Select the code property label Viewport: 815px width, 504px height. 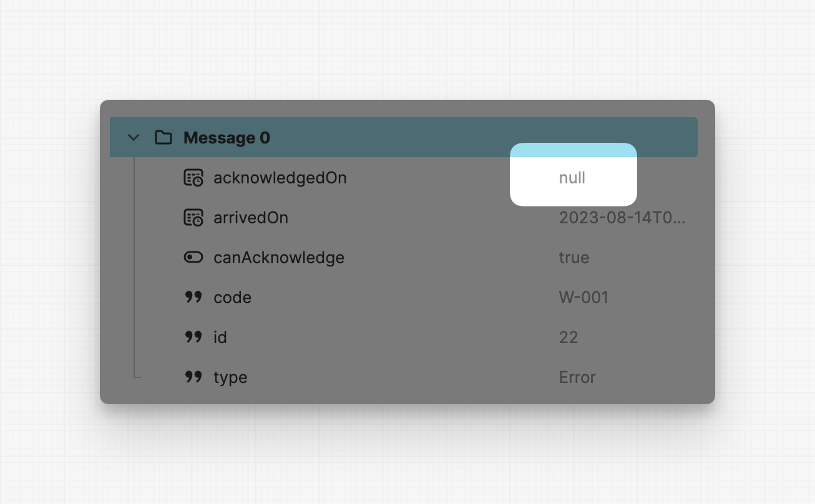pyautogui.click(x=232, y=298)
